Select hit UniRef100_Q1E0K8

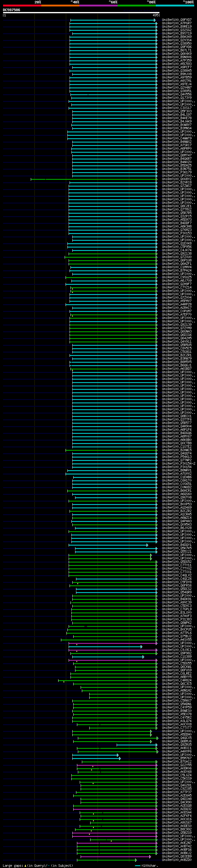176,243
